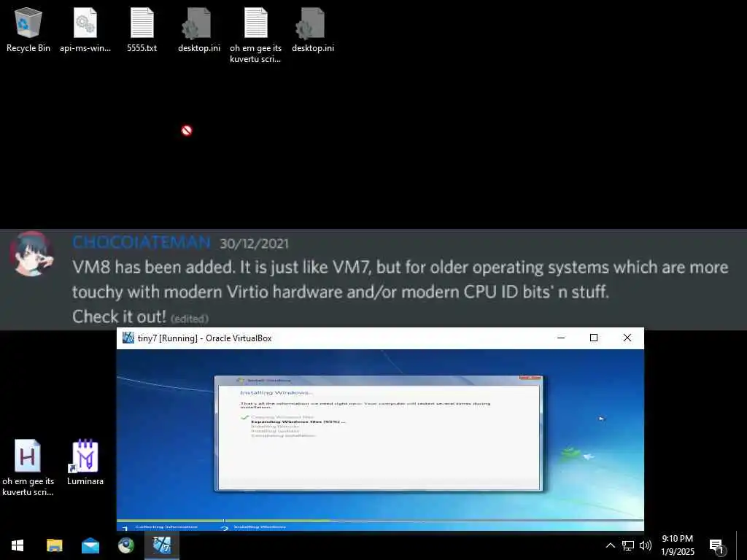Click the VirtualBox icon in tiny7 title bar
Viewport: 747px width, 560px height.
(x=128, y=338)
